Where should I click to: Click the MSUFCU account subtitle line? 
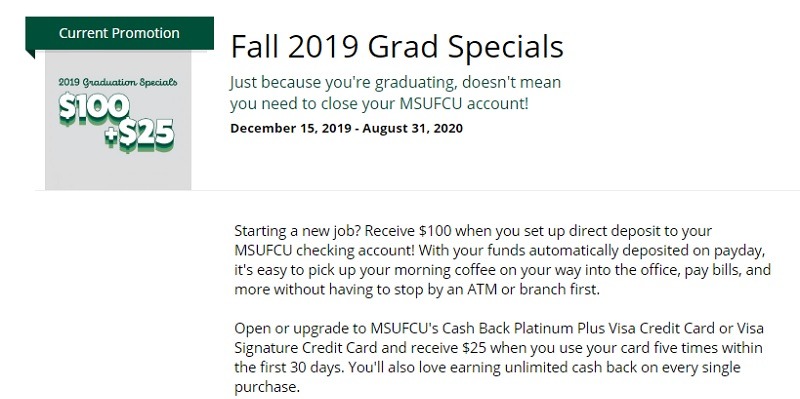379,104
